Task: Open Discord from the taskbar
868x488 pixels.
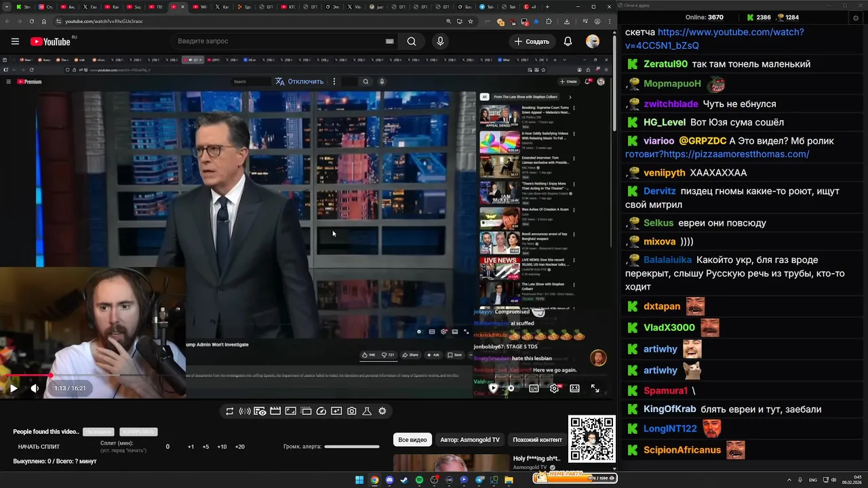Action: (x=389, y=481)
